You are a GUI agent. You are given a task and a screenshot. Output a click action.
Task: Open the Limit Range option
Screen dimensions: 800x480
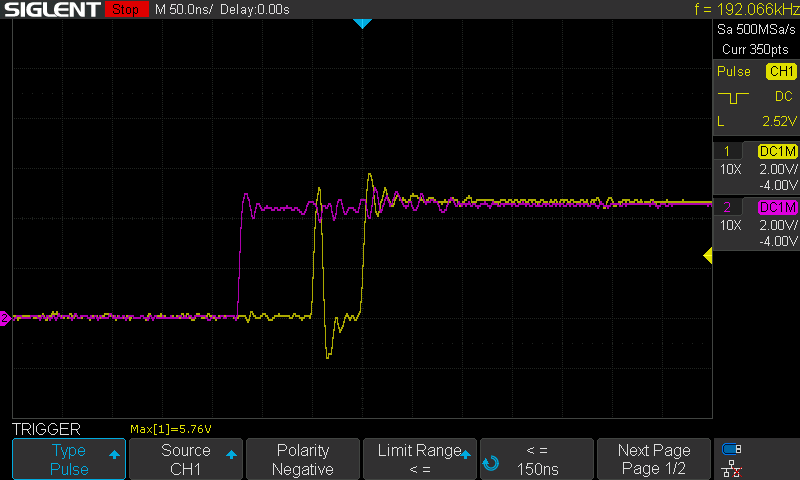point(419,459)
